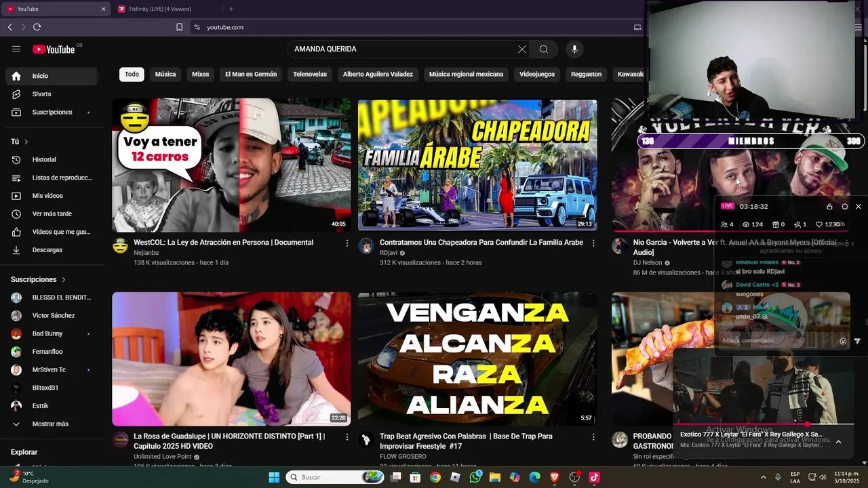
Task: Start voice search with the microphone
Action: click(x=574, y=49)
